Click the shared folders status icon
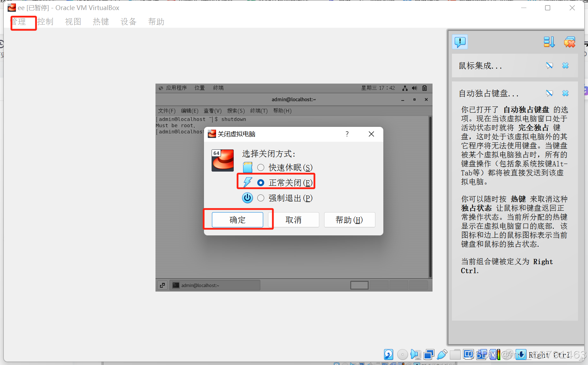Screen dimensions: 588x365 (455, 354)
